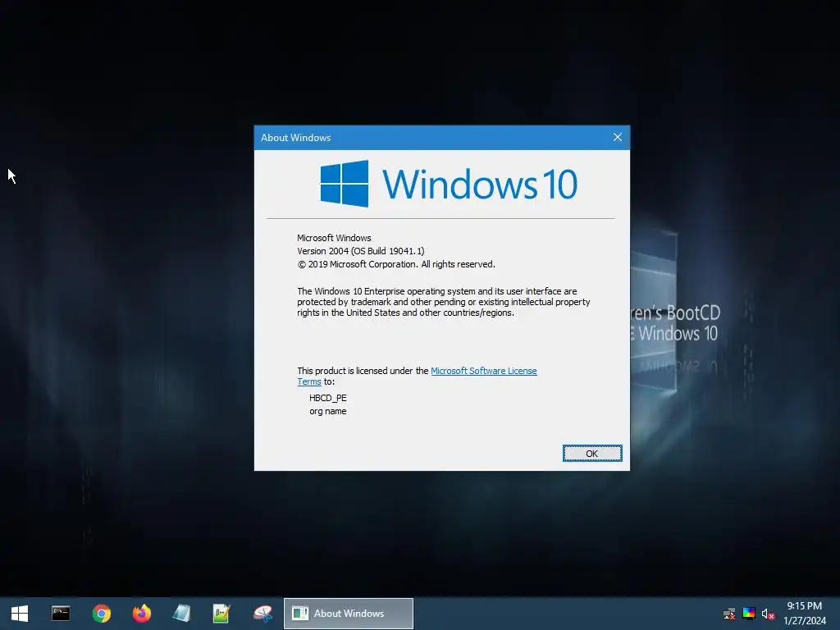The image size is (840, 630).
Task: Select About Windows taskbar button
Action: (348, 614)
